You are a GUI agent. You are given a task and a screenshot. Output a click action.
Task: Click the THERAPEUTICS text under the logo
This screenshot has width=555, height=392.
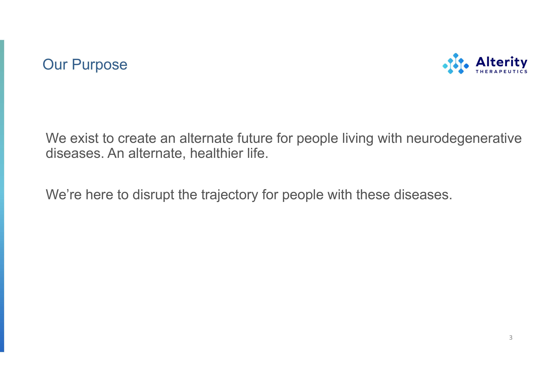(501, 71)
